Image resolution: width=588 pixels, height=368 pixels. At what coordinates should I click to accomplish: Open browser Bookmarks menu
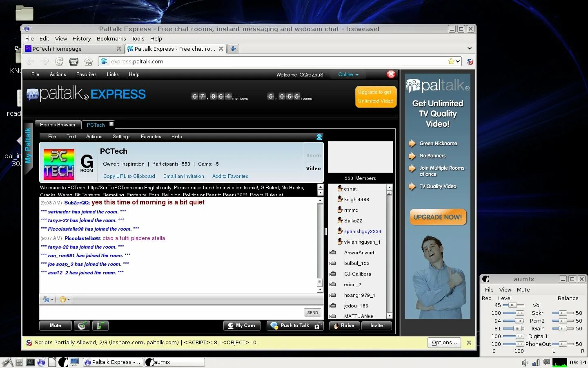[x=111, y=38]
